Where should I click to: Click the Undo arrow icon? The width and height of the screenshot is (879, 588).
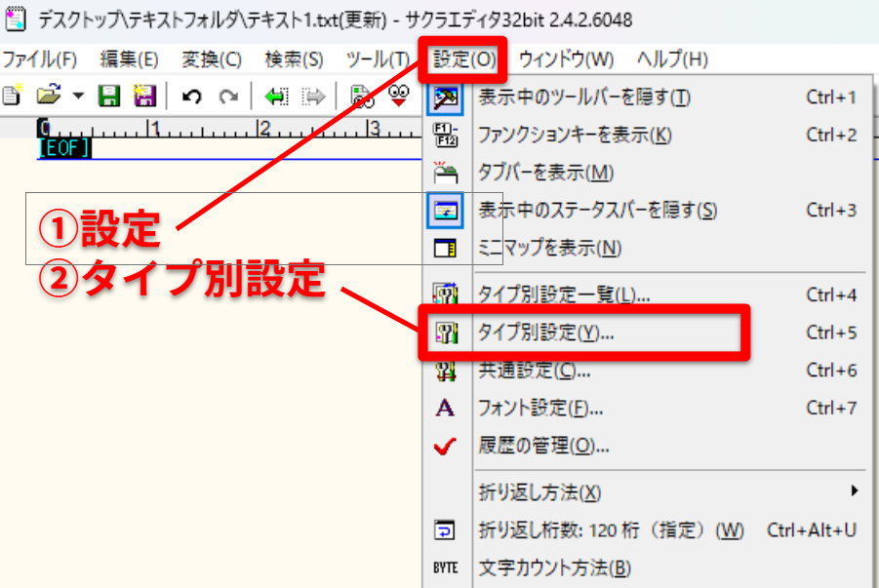pos(192,96)
